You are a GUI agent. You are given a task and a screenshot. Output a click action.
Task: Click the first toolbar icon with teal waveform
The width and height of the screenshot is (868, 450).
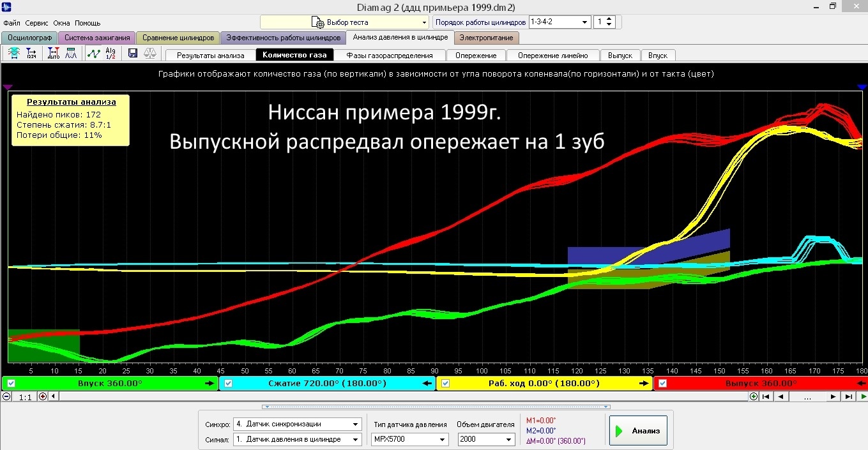coord(14,54)
